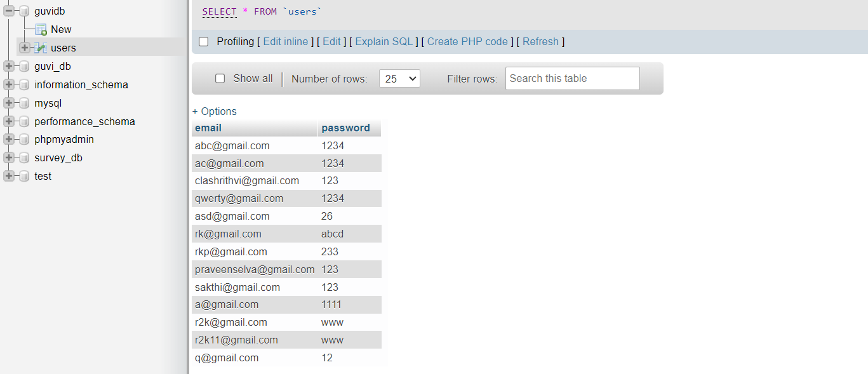
Task: Expand the Options section above results
Action: click(x=215, y=111)
